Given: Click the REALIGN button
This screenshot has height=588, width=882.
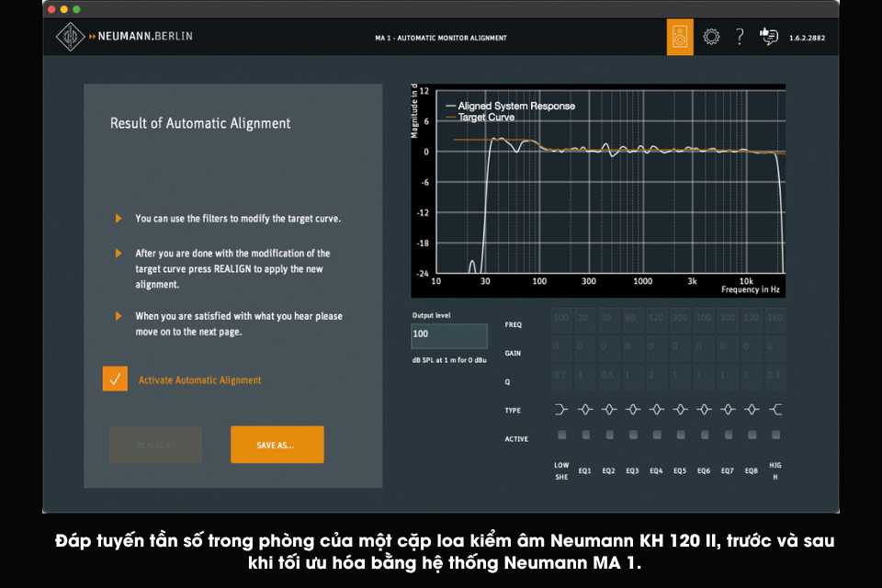Looking at the screenshot, I should point(155,445).
